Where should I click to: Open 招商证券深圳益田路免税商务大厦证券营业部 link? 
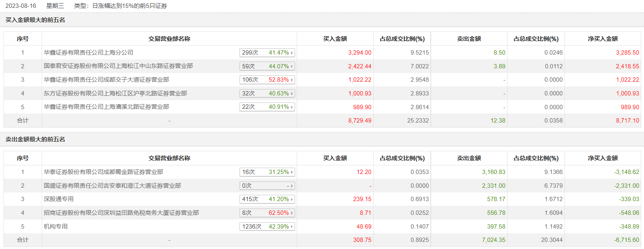121,213
